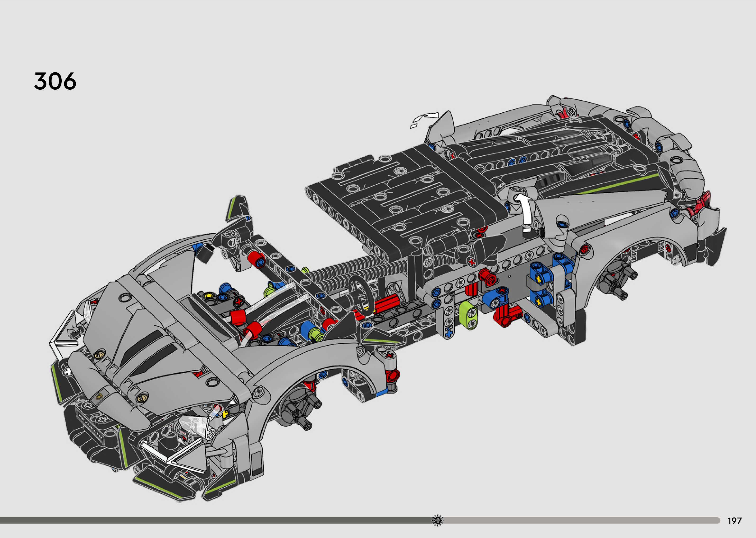Image resolution: width=756 pixels, height=538 pixels.
Task: Click the green-striped black flap near windshield
Action: pos(238,208)
